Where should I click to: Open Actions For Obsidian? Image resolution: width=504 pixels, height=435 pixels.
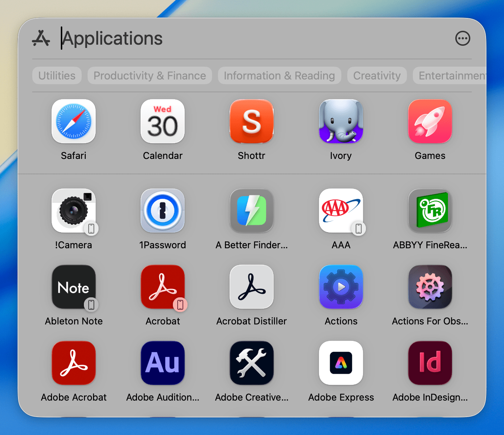coord(430,287)
